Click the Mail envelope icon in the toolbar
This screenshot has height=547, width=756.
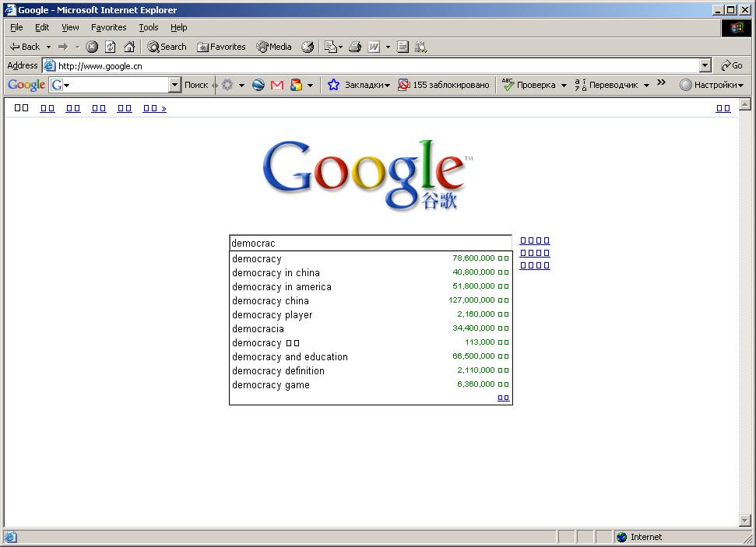tap(331, 47)
